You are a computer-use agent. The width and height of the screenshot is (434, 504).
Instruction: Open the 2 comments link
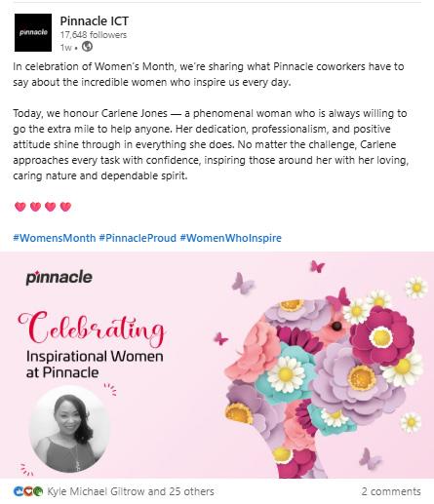click(x=391, y=491)
